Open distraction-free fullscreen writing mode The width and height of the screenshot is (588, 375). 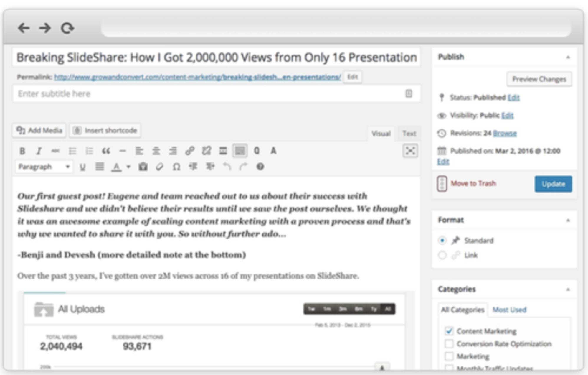pos(410,151)
